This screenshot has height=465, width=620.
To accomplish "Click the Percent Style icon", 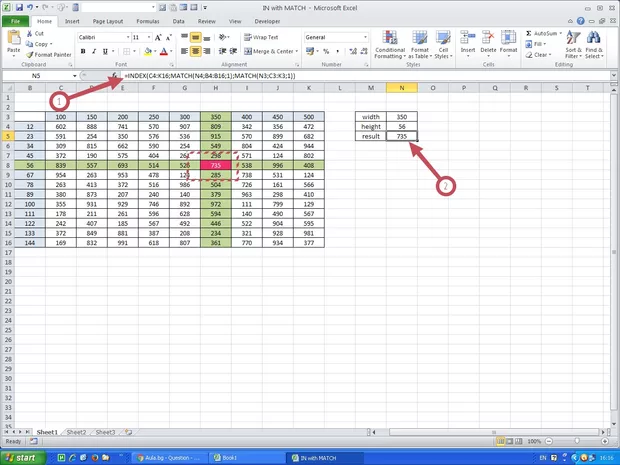I will [x=326, y=51].
